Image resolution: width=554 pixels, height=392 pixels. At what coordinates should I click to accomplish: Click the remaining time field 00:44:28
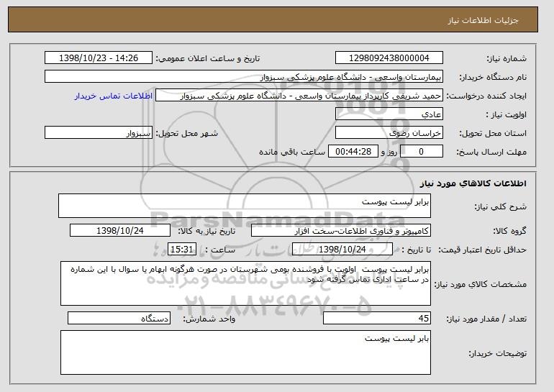(353, 152)
